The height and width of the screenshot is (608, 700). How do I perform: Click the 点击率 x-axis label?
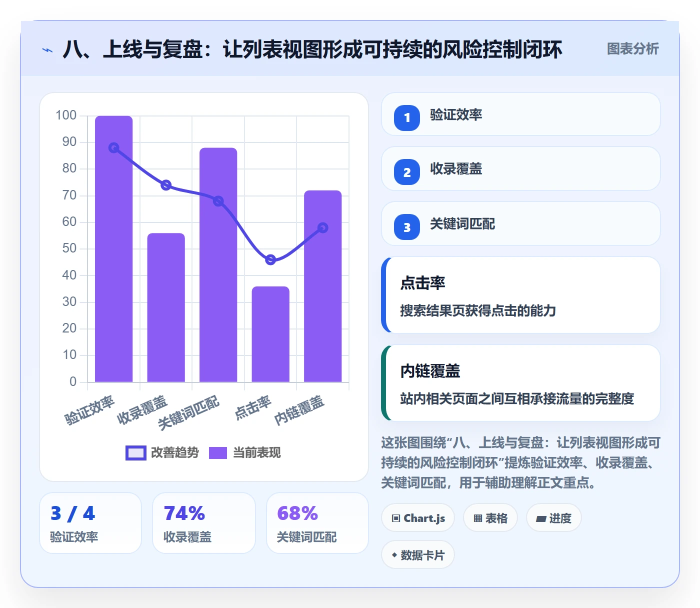point(253,407)
